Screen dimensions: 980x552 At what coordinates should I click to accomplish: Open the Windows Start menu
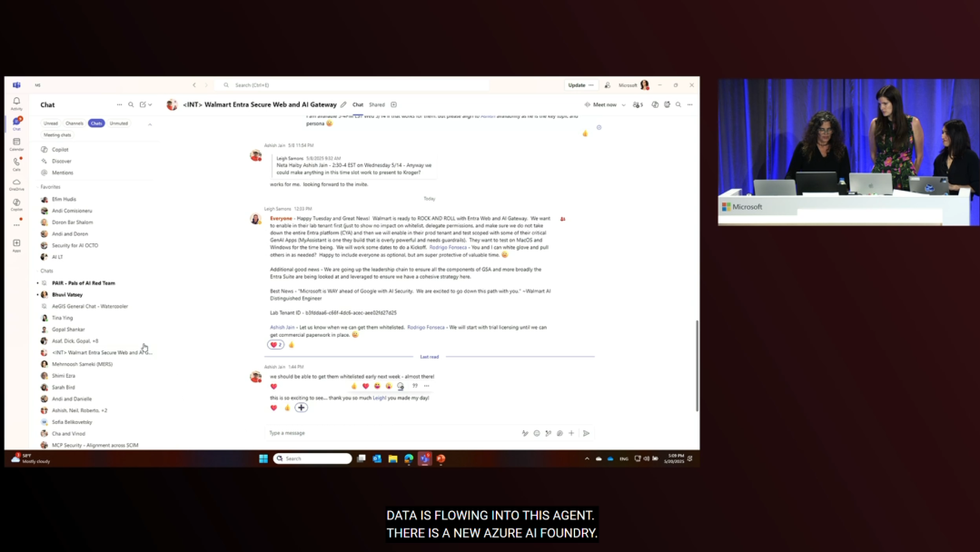tap(263, 459)
